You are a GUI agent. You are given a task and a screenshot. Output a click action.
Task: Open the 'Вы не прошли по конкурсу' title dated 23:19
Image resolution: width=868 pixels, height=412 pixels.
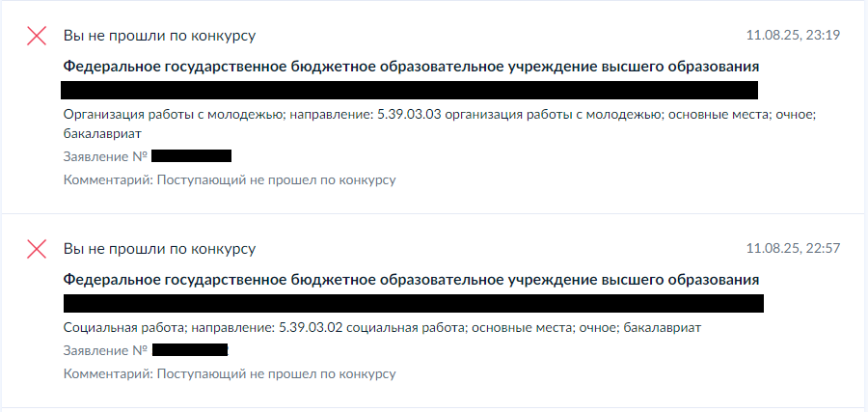click(x=159, y=36)
